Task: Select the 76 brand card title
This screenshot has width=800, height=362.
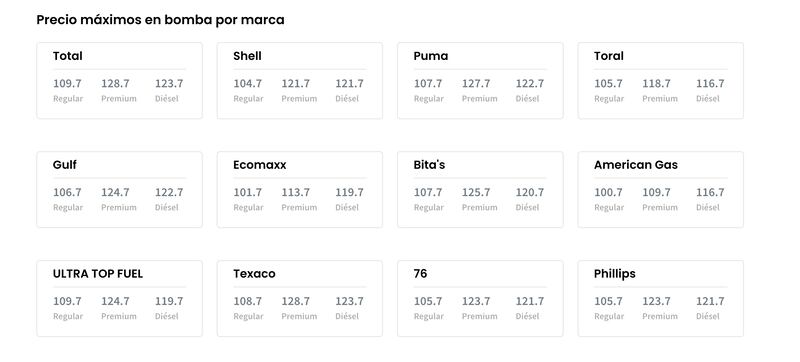Action: click(x=420, y=274)
